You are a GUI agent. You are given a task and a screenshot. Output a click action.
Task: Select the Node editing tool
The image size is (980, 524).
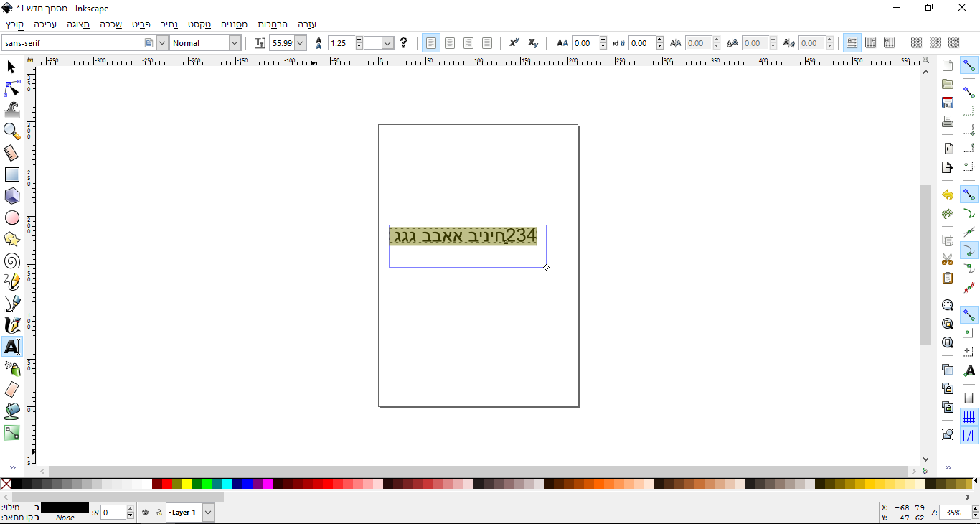[11, 88]
